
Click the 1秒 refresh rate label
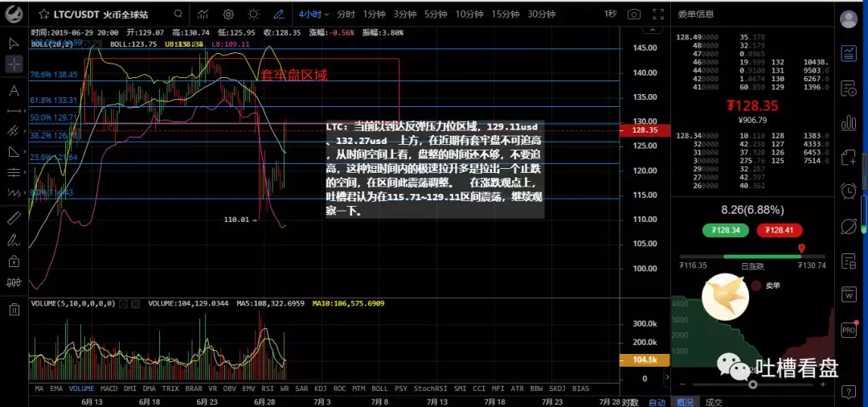pos(610,14)
